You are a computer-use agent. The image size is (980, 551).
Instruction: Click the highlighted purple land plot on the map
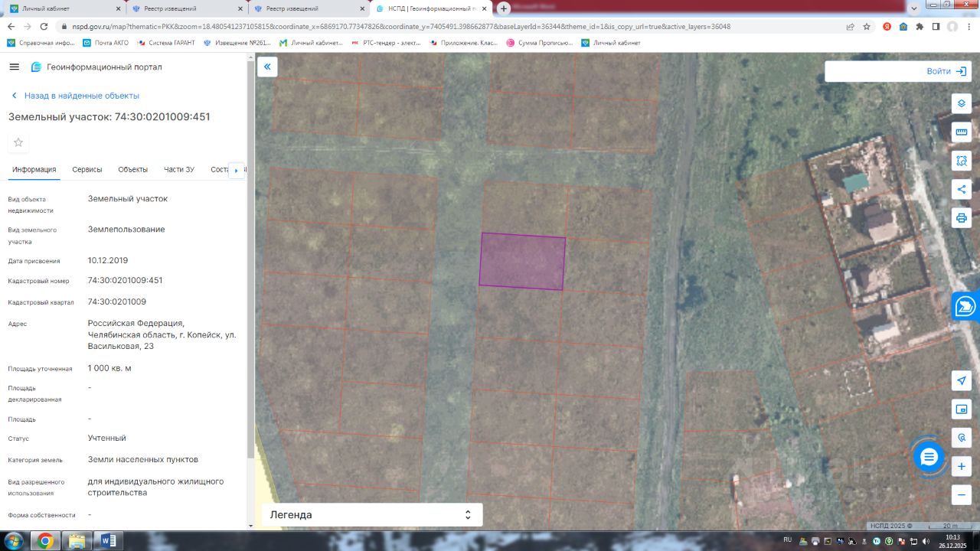tap(522, 262)
